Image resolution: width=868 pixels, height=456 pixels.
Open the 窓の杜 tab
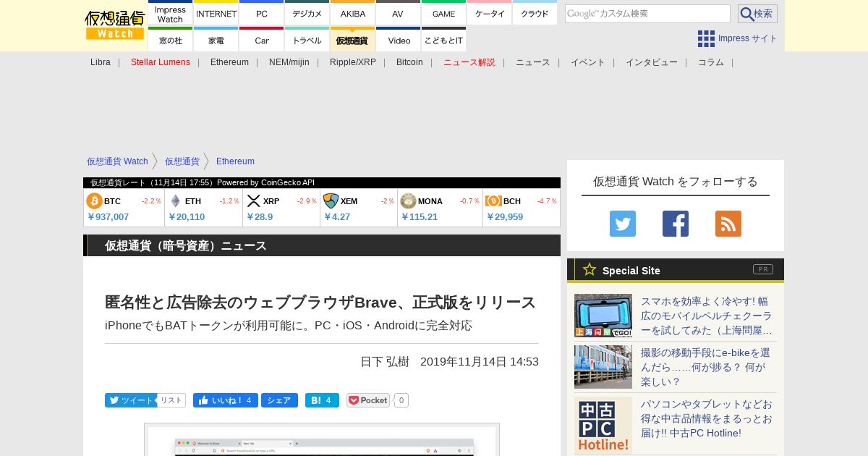170,40
